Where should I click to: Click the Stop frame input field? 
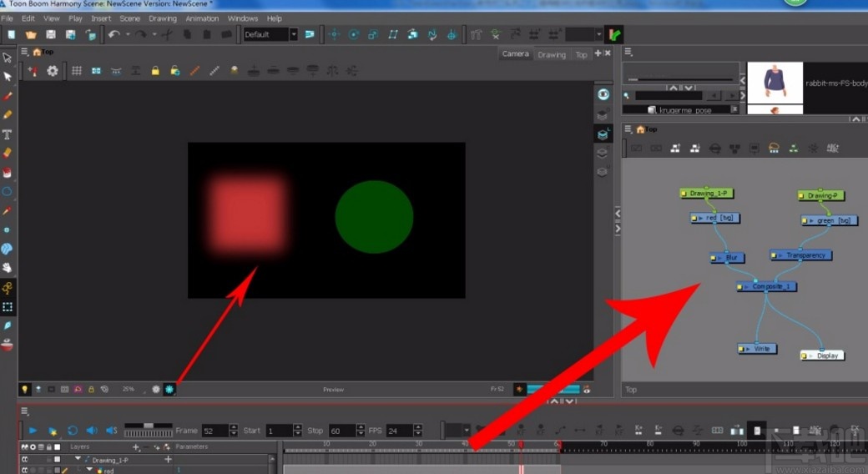[x=341, y=431]
